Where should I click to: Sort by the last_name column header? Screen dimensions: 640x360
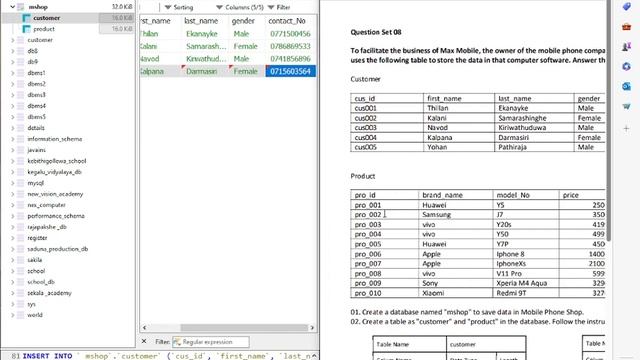pos(204,21)
